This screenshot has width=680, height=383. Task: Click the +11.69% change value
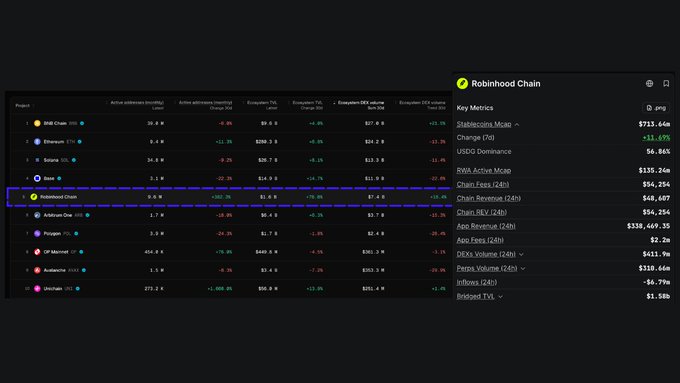(656, 137)
